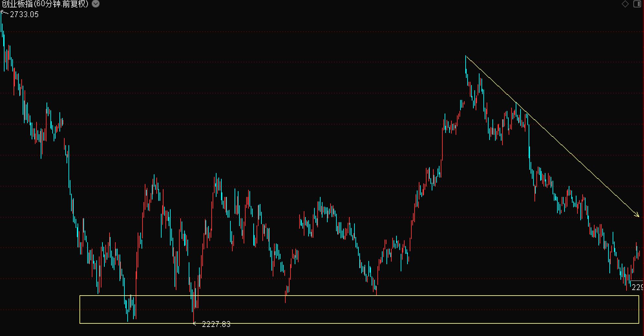Click the low price label 2227.83
This screenshot has height=336, width=644.
[216, 324]
